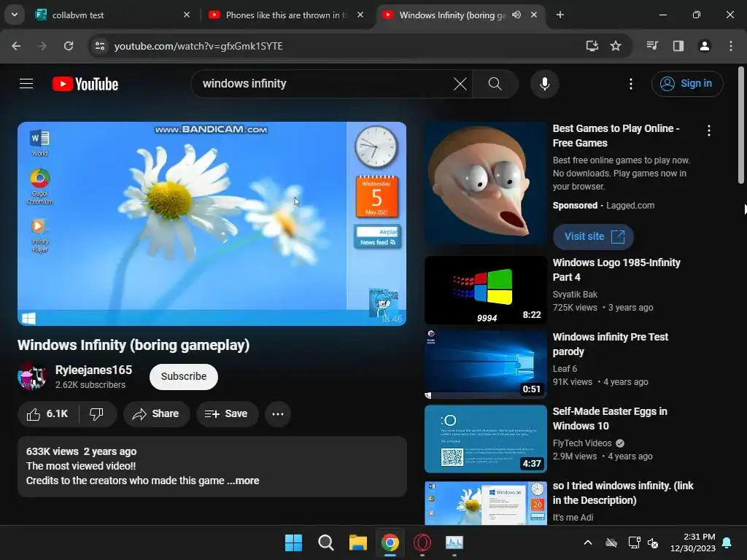747x560 pixels.
Task: Open Ryleejanes165 channel name link
Action: click(94, 370)
